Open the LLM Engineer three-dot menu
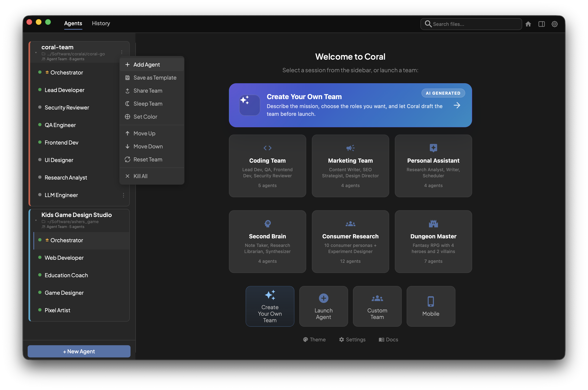588x390 pixels. [x=124, y=195]
